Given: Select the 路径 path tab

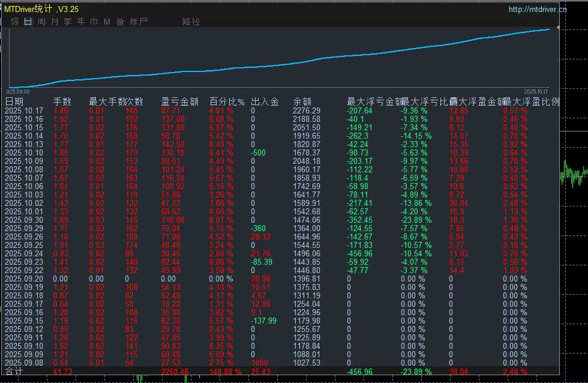Looking at the screenshot, I should pos(191,22).
